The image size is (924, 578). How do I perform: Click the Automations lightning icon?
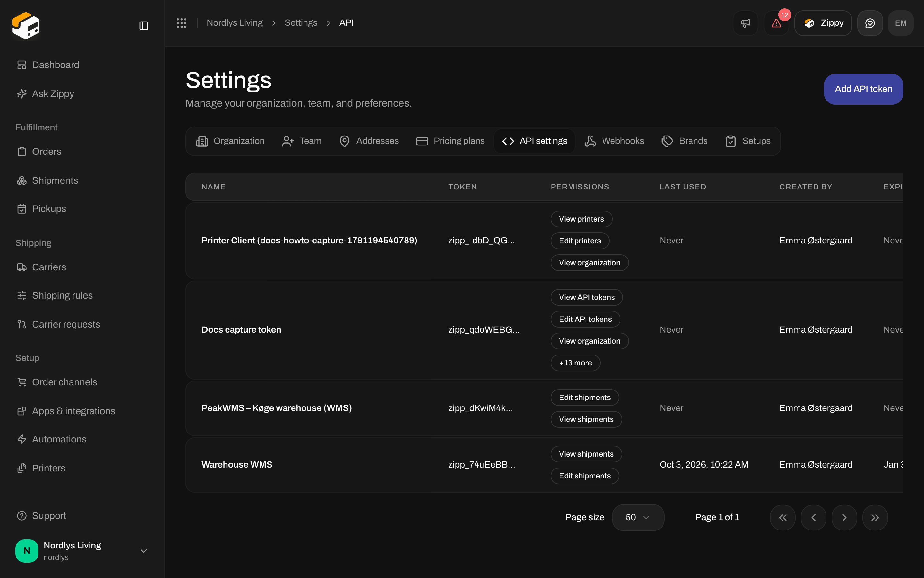(x=22, y=439)
